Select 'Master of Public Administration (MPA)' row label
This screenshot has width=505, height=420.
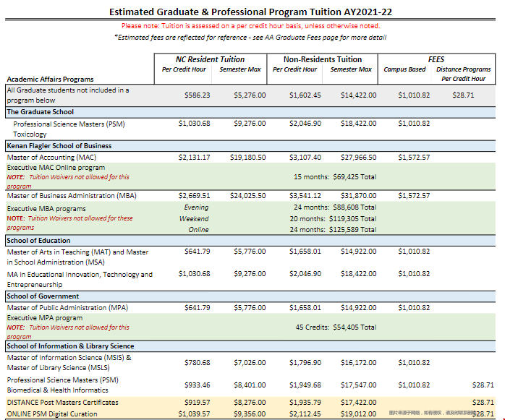click(x=67, y=308)
